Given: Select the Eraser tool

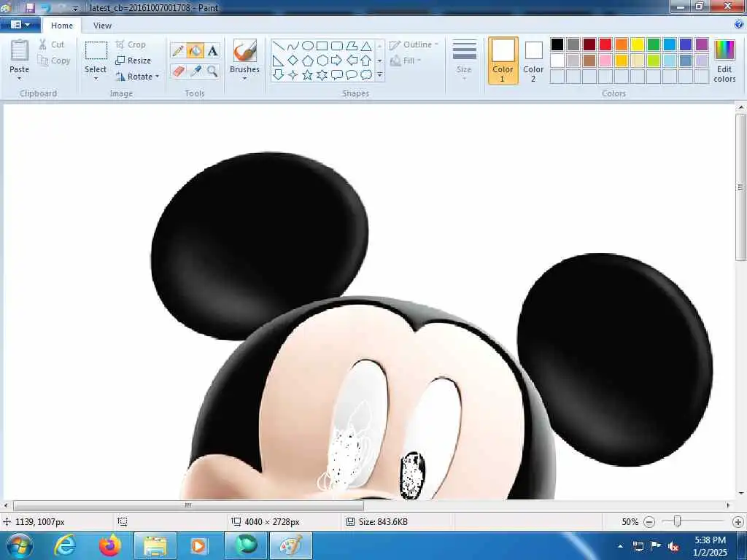Looking at the screenshot, I should point(178,71).
